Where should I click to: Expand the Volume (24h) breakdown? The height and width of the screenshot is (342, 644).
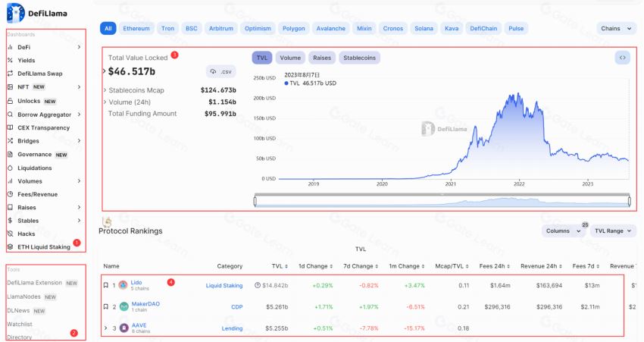(105, 102)
